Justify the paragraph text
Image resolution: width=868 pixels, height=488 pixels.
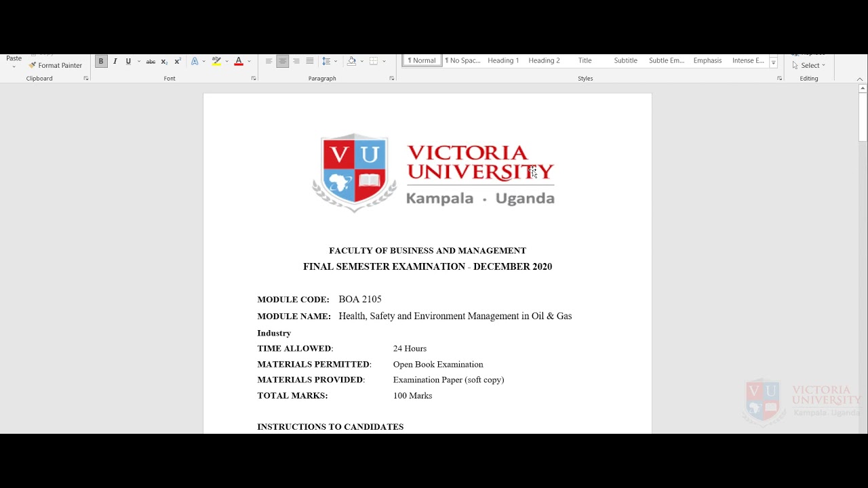coord(310,62)
